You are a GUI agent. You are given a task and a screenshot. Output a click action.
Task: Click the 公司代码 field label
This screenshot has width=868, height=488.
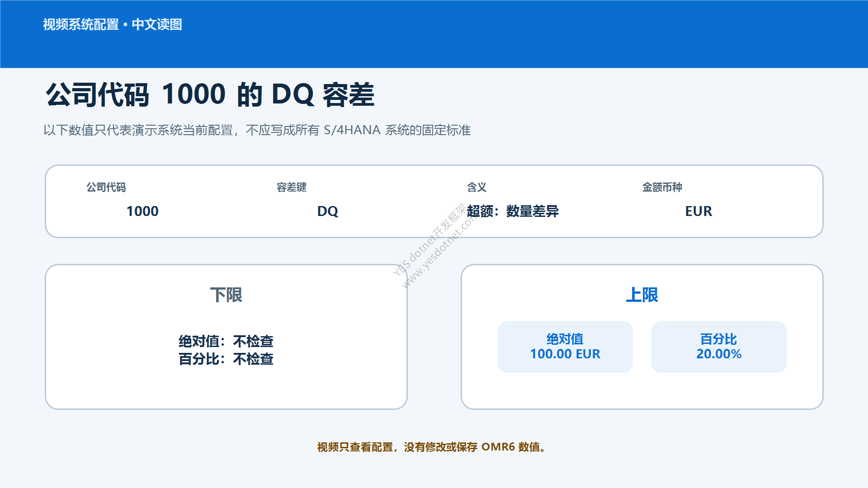click(106, 187)
